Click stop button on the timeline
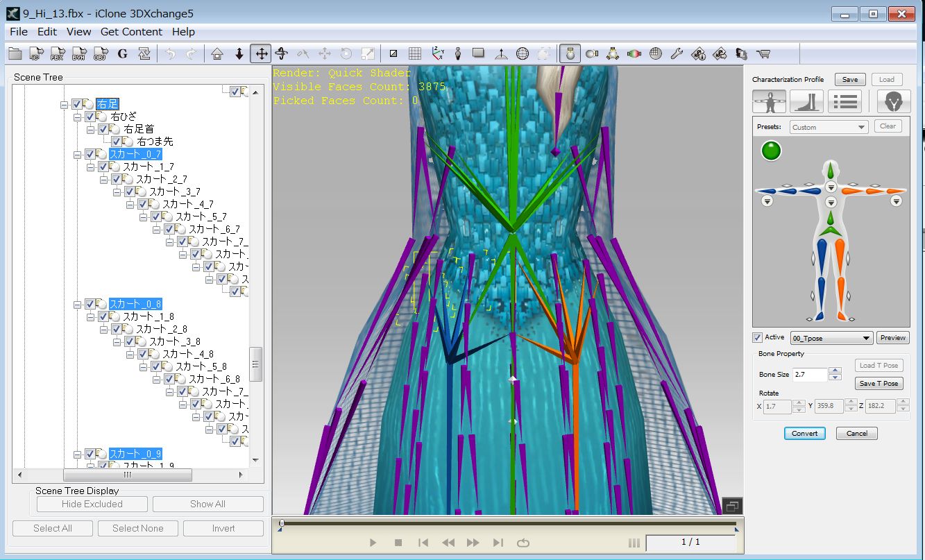925x560 pixels. (x=398, y=543)
